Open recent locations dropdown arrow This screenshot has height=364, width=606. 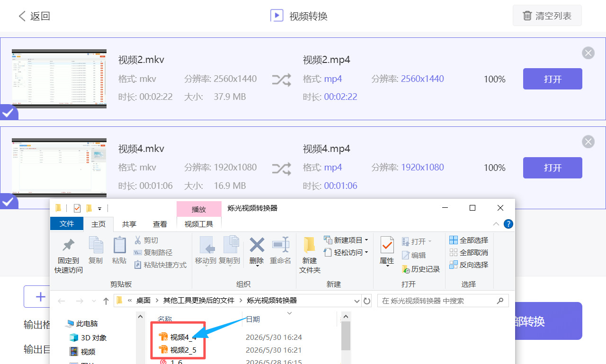[93, 301]
